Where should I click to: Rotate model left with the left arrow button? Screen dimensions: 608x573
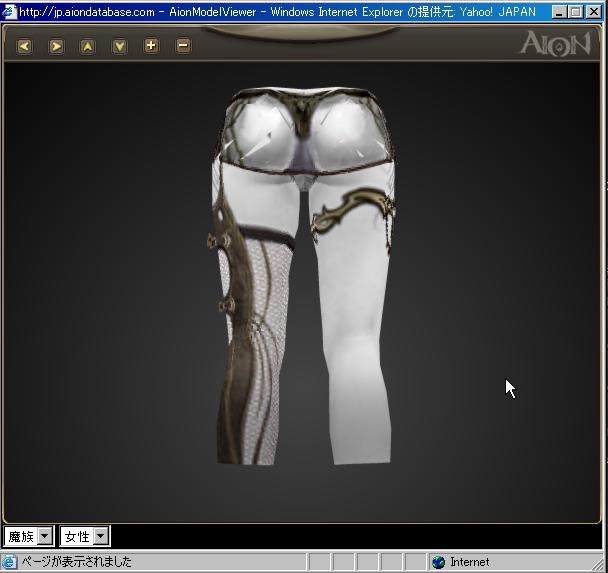pyautogui.click(x=24, y=47)
